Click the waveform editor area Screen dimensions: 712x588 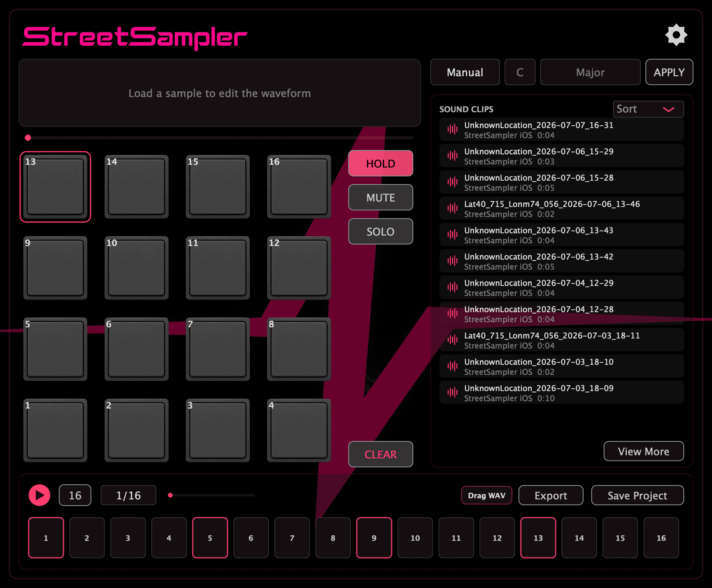(x=220, y=93)
